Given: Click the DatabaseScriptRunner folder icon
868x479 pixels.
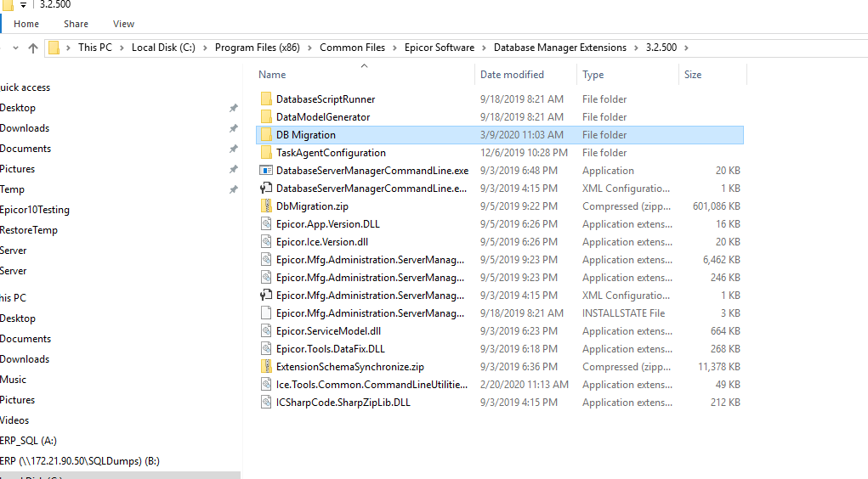Looking at the screenshot, I should click(266, 99).
